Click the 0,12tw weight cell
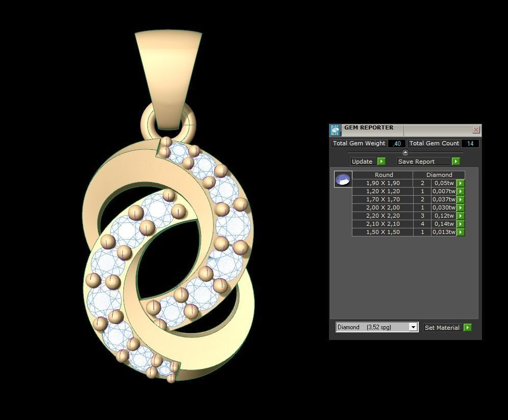Screen dimensions: 508x420 coord(444,216)
